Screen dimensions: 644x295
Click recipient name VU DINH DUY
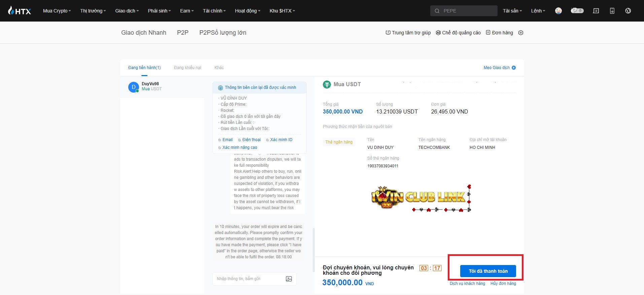pos(380,147)
